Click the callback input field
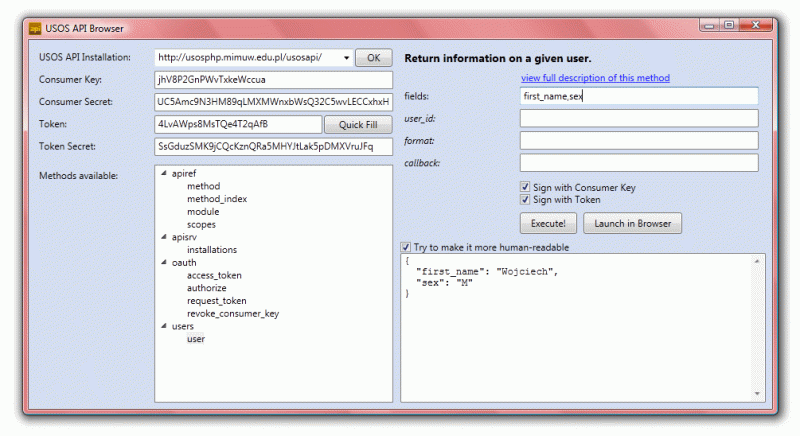 click(639, 163)
